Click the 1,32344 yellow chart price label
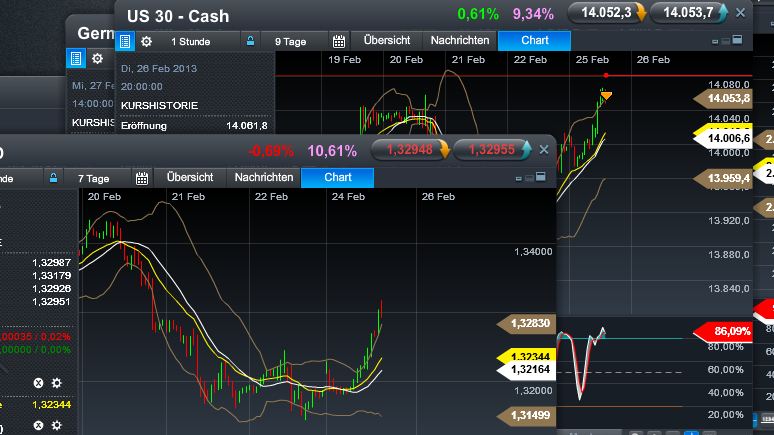Image resolution: width=774 pixels, height=435 pixels. [526, 356]
